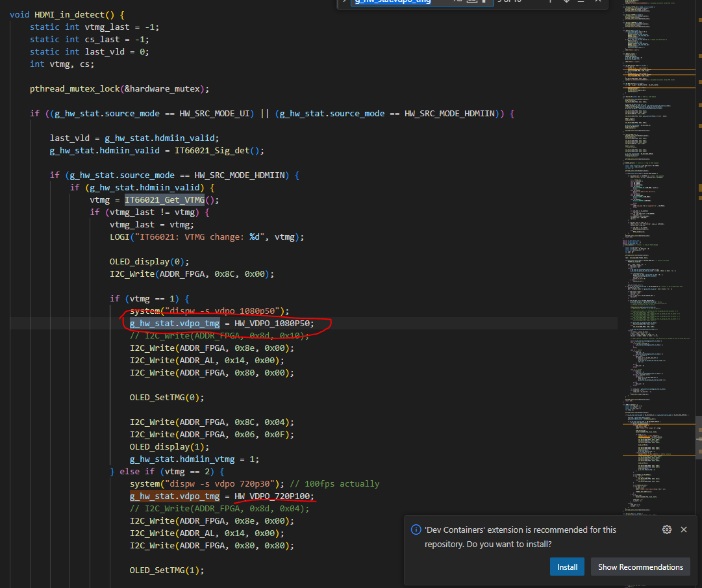Click the blue info icon in the notification
The height and width of the screenshot is (588, 702).
click(x=416, y=530)
